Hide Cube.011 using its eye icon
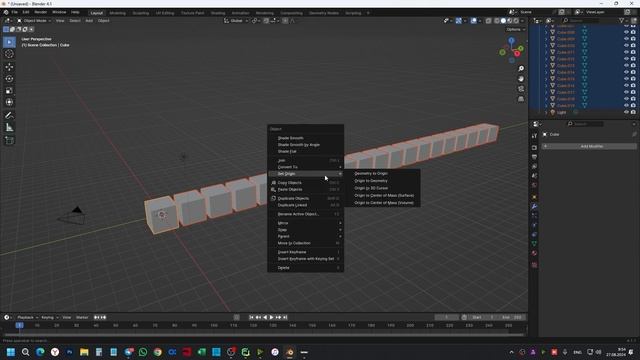This screenshot has height=360, width=640. [x=626, y=52]
